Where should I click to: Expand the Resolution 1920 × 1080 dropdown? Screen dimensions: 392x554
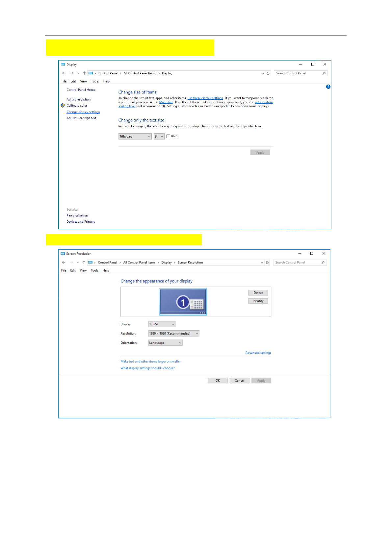(173, 334)
